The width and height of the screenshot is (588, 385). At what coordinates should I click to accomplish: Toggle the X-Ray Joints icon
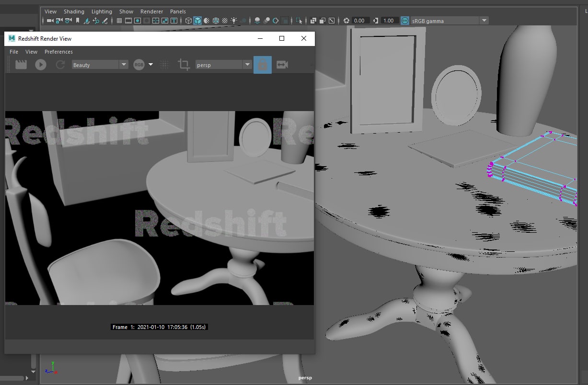pos(331,21)
